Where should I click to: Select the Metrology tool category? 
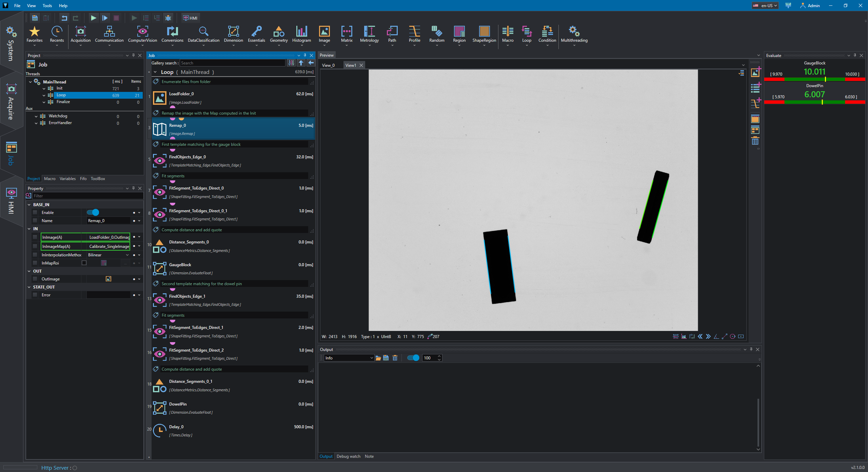click(x=369, y=35)
